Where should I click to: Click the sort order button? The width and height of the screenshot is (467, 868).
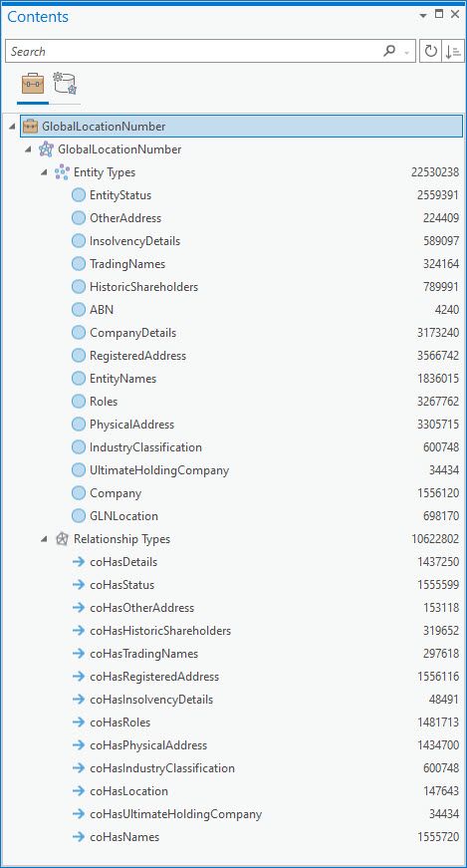[x=453, y=51]
